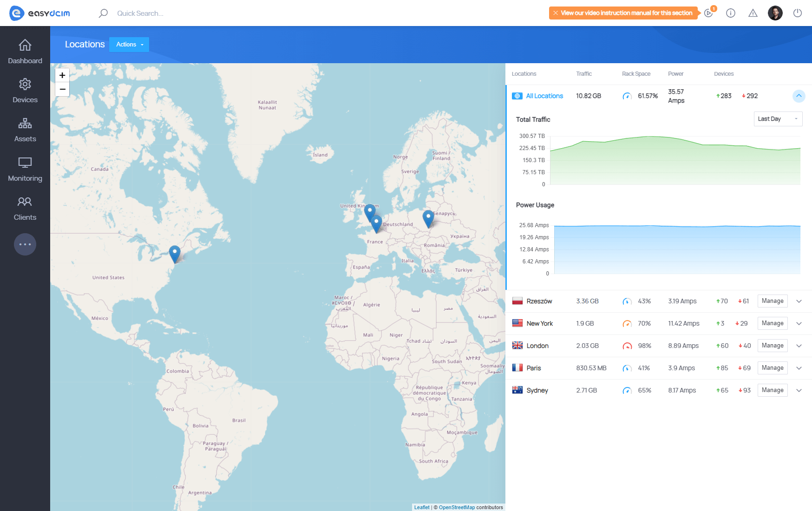Open the power logout icon in header
The width and height of the screenshot is (812, 511).
tap(797, 13)
